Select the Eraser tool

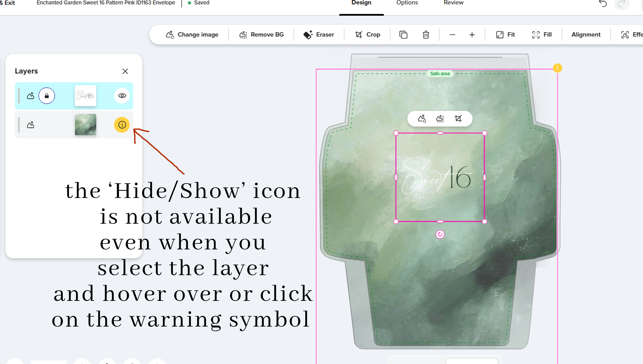click(x=319, y=34)
